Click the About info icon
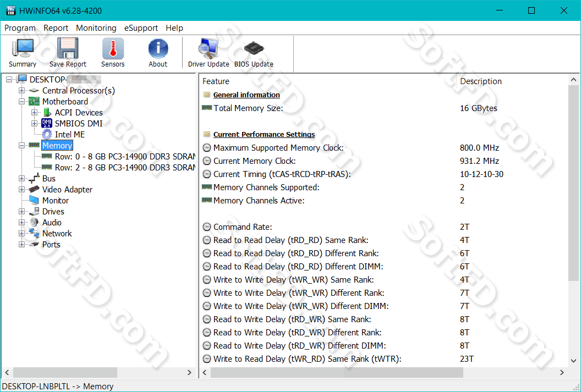The width and height of the screenshot is (581, 392). point(158,48)
